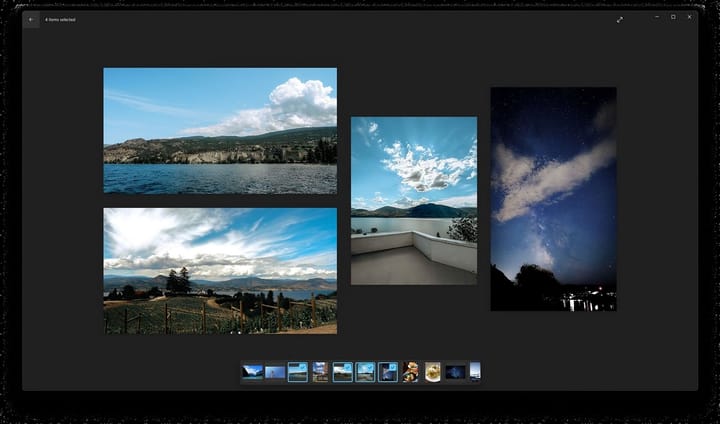The width and height of the screenshot is (720, 424).
Task: Minimize the photo viewer window
Action: pyautogui.click(x=657, y=17)
